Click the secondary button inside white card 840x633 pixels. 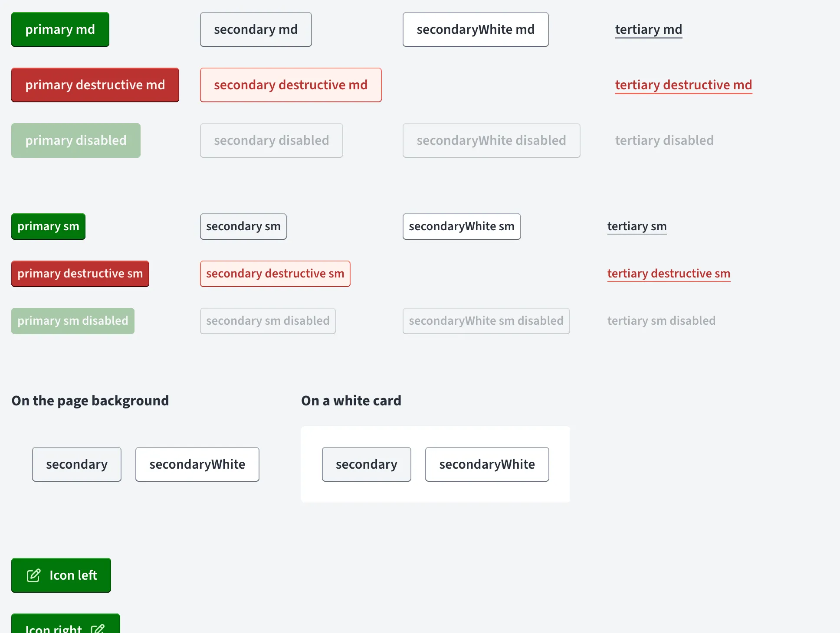pyautogui.click(x=367, y=464)
